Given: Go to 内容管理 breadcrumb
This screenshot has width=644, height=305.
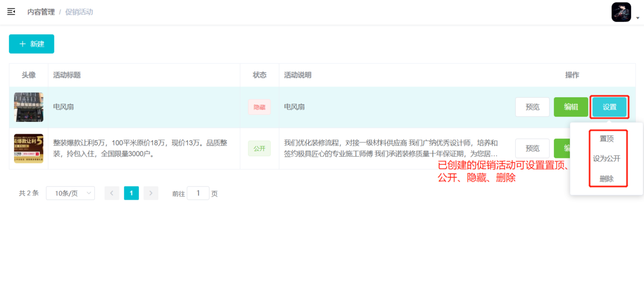Looking at the screenshot, I should pos(41,12).
